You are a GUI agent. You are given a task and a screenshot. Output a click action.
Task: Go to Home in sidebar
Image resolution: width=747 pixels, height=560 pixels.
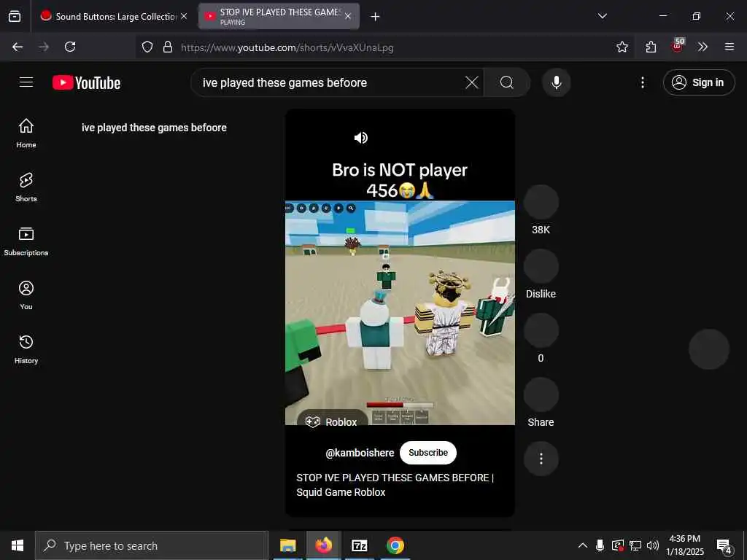click(26, 133)
